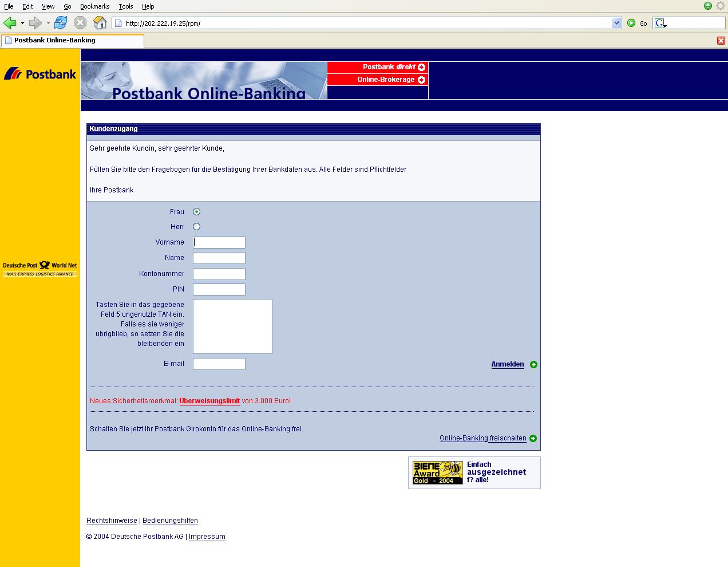Screen dimensions: 728x567
Task: Select the Herr radio button
Action: coord(197,227)
